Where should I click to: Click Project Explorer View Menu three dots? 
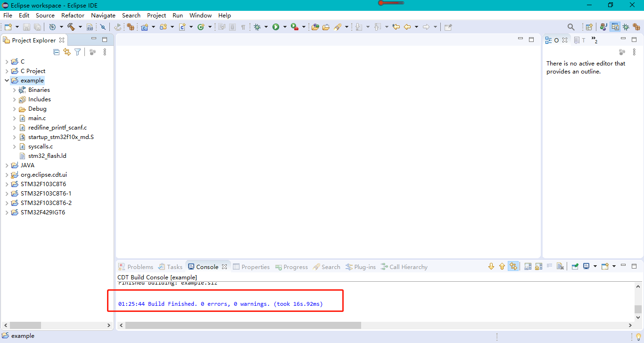click(105, 52)
